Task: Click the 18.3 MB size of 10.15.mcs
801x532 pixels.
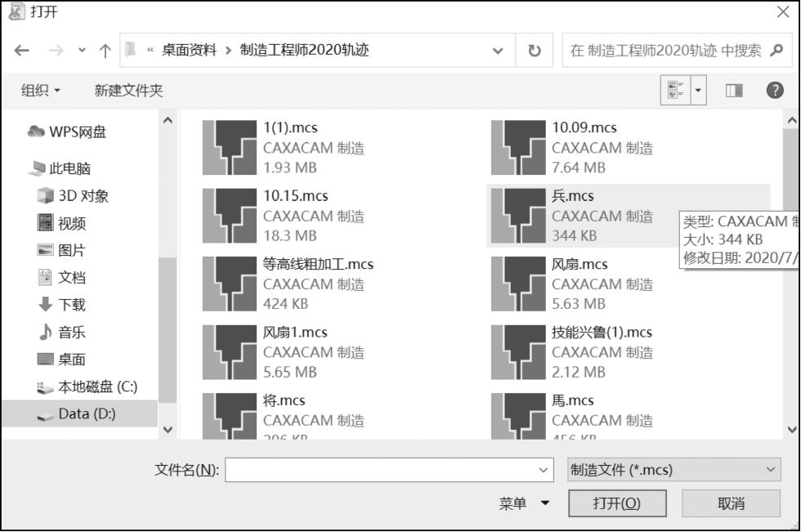Action: pos(290,236)
